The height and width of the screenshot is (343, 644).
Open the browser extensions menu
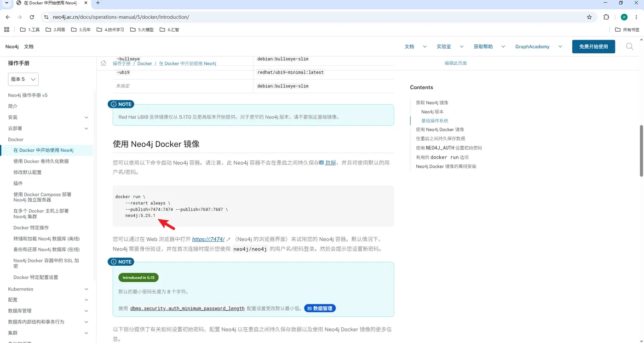point(606,17)
